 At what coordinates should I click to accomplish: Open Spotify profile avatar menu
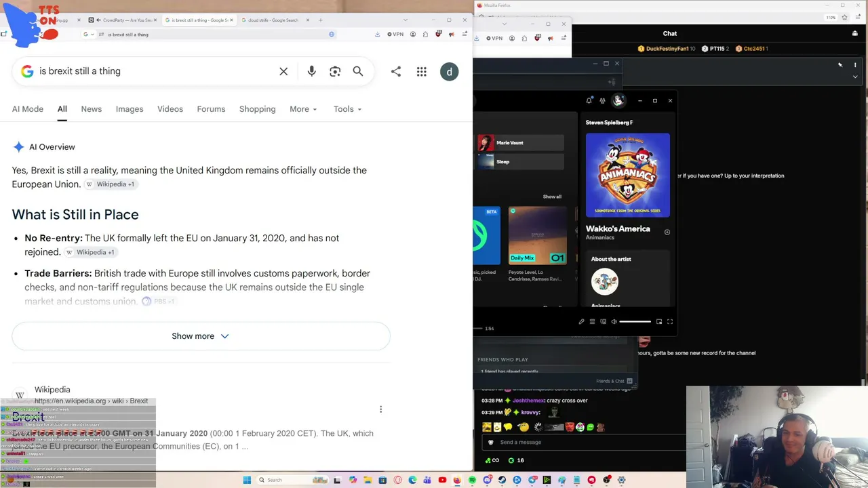(x=618, y=101)
